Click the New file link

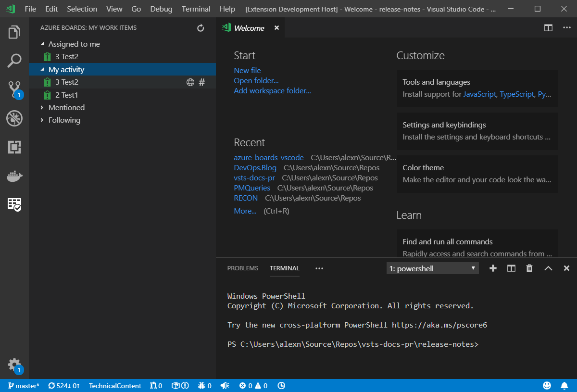pos(247,70)
